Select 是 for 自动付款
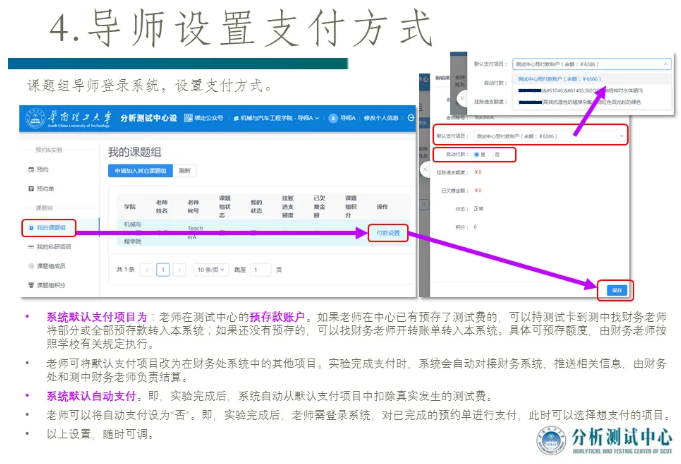681x464 pixels. tap(479, 154)
